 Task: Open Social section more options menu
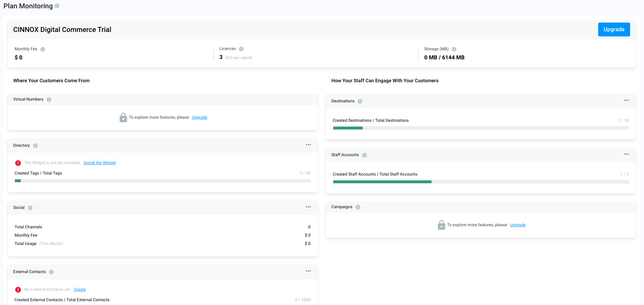tap(308, 207)
